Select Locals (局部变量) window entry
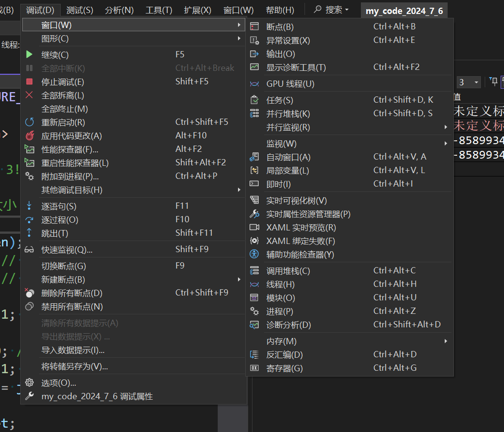The image size is (504, 432). (288, 171)
